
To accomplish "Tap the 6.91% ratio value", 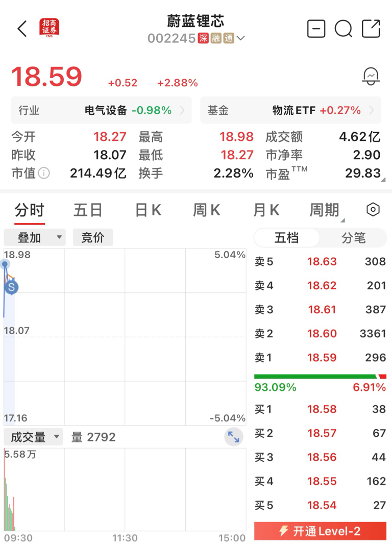I will [369, 387].
